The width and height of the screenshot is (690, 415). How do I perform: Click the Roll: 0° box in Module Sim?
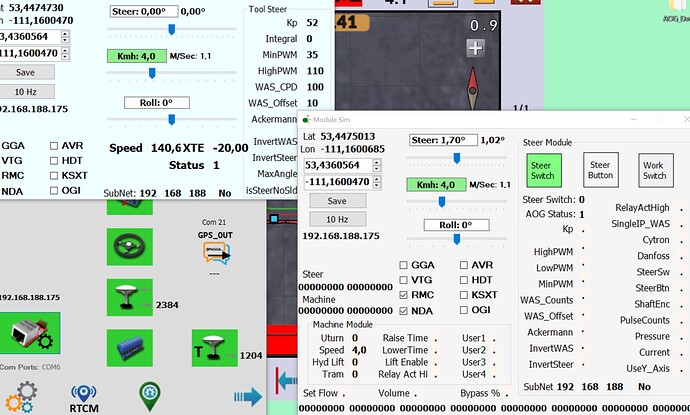(x=456, y=225)
